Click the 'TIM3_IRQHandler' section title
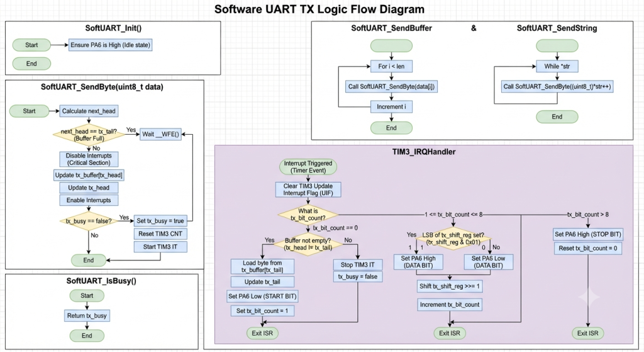The image size is (644, 352). (424, 152)
